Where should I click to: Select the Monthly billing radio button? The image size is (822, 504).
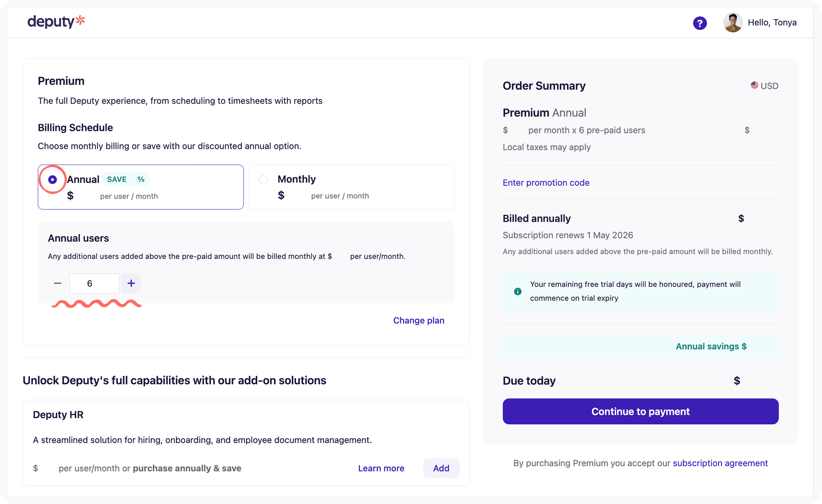[263, 179]
